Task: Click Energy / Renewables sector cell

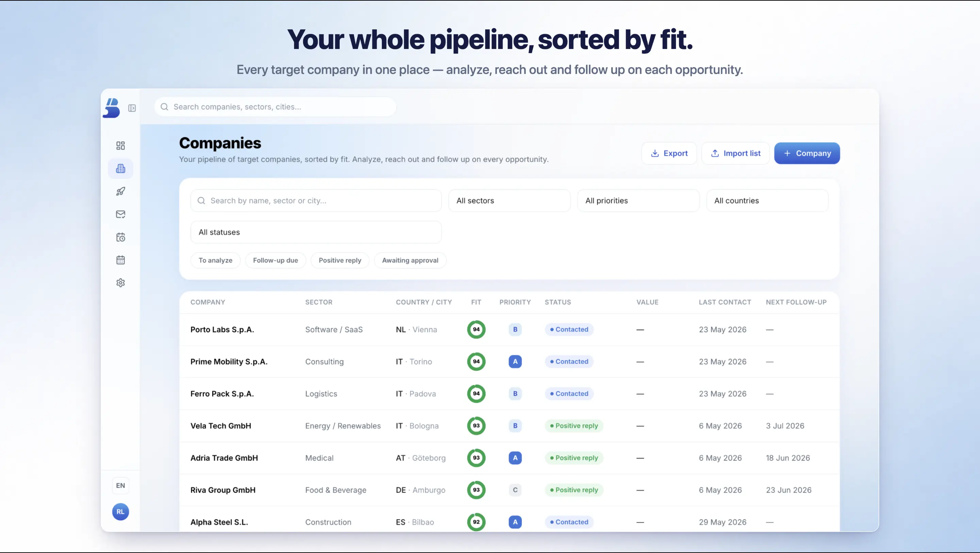Action: pos(343,426)
